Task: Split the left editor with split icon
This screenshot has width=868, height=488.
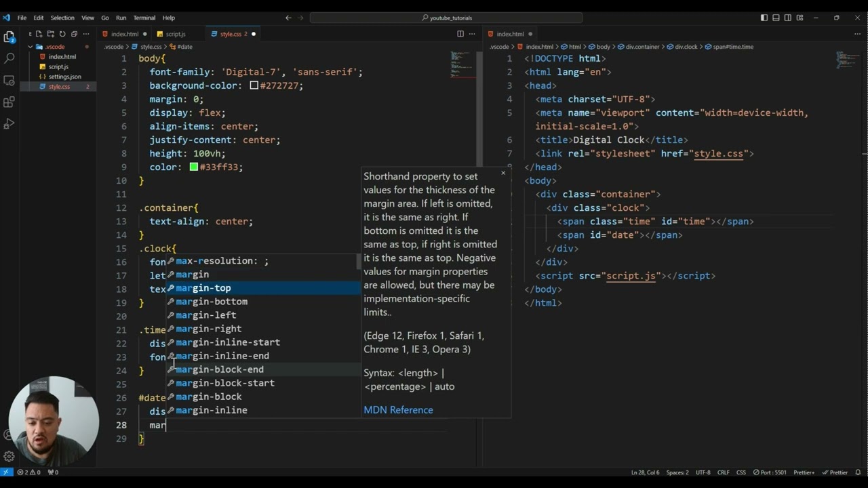Action: click(x=460, y=34)
